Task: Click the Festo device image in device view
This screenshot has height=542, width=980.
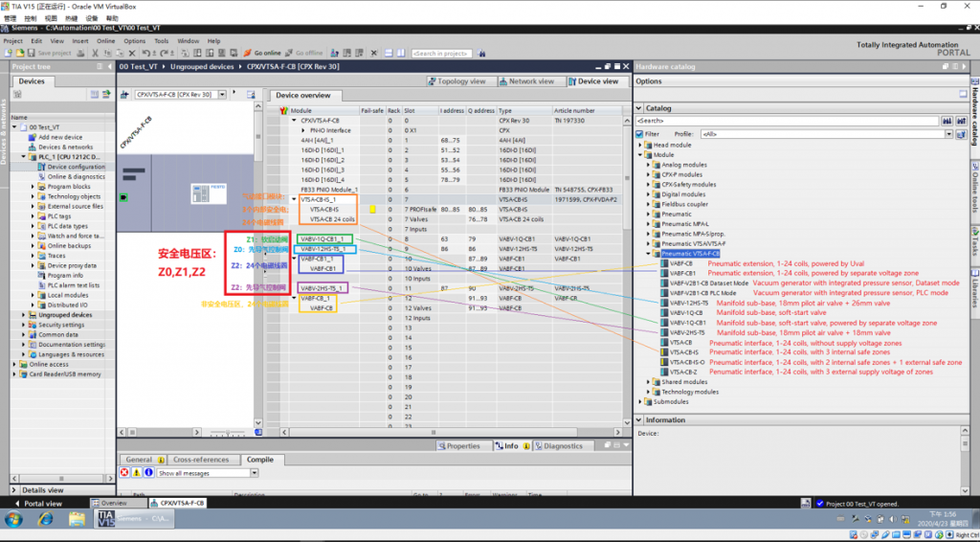Action: pyautogui.click(x=208, y=194)
